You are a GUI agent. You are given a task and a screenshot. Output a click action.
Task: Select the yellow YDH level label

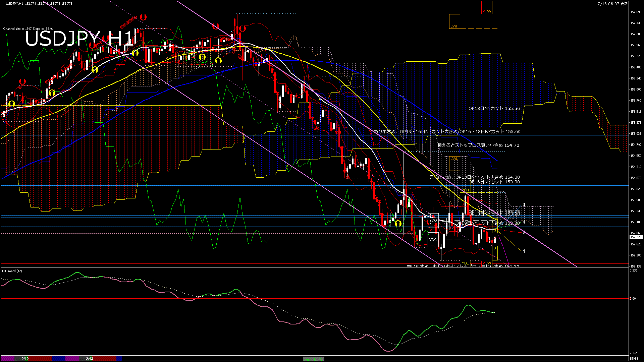click(x=465, y=190)
